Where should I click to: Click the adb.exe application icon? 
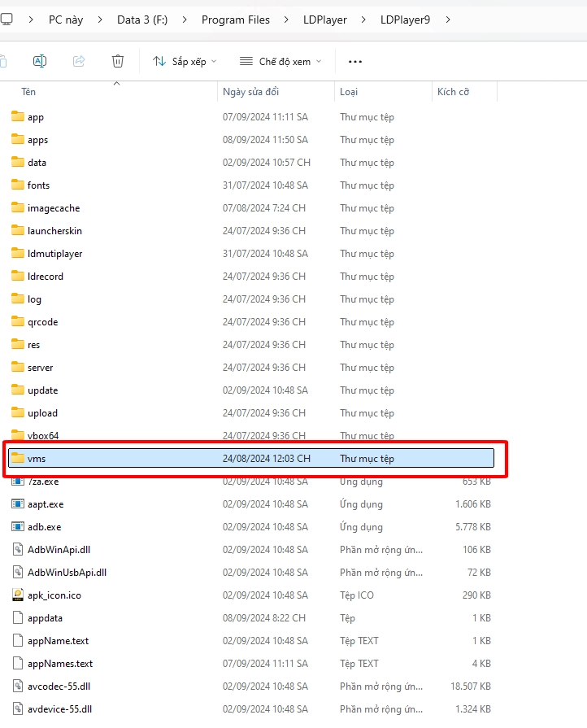[x=18, y=527]
